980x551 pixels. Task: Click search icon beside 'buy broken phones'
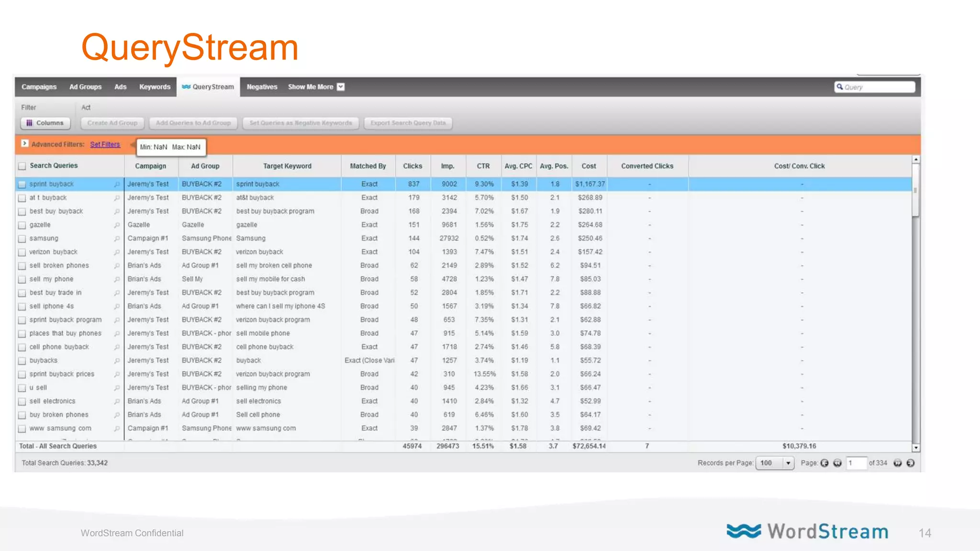(x=117, y=415)
